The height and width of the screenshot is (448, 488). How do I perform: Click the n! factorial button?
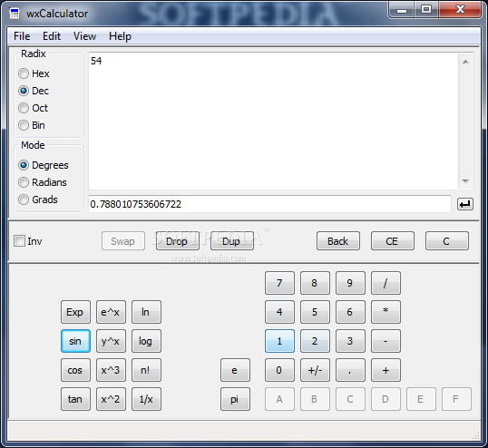point(146,370)
